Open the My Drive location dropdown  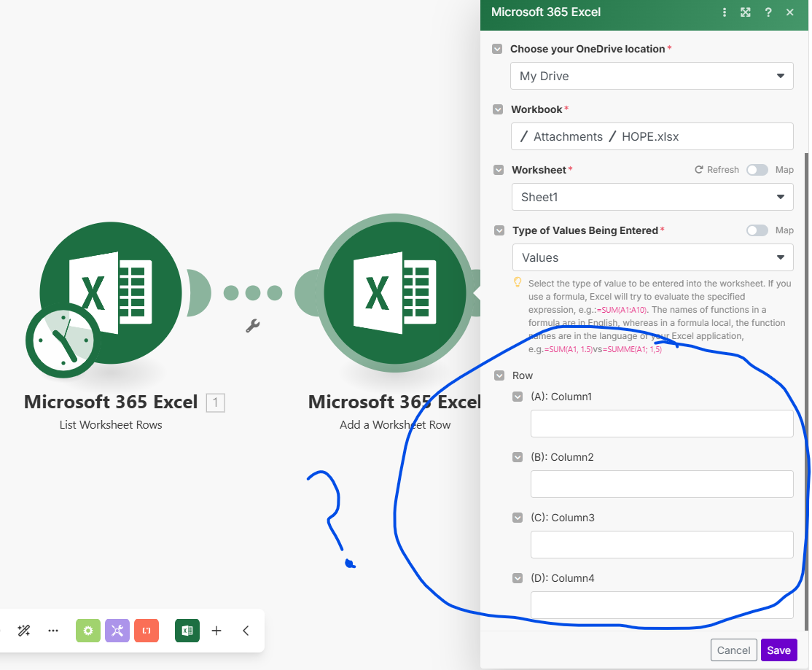pyautogui.click(x=652, y=76)
